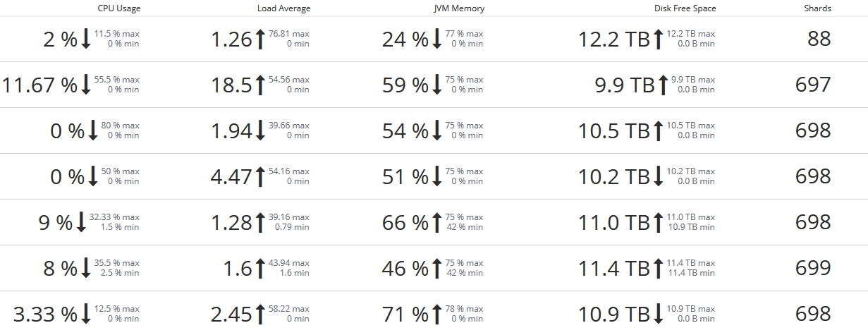Click the 71 % JVM memory value
The image size is (868, 335).
405,314
